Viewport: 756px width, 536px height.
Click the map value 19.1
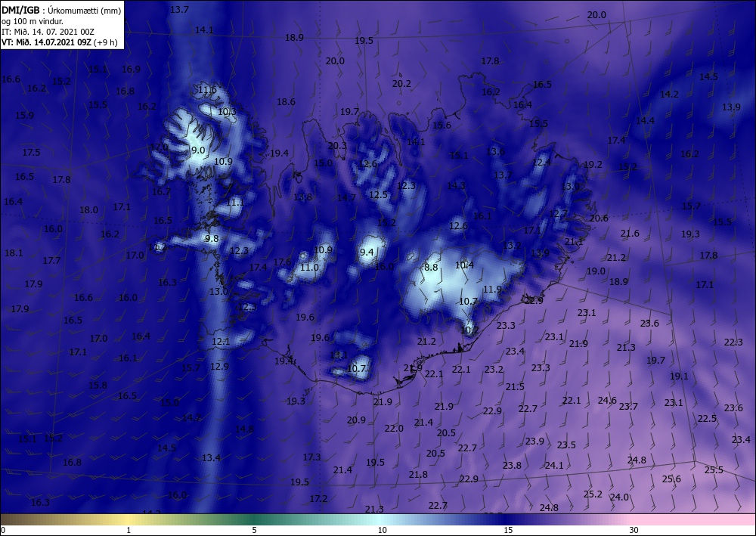coord(679,376)
